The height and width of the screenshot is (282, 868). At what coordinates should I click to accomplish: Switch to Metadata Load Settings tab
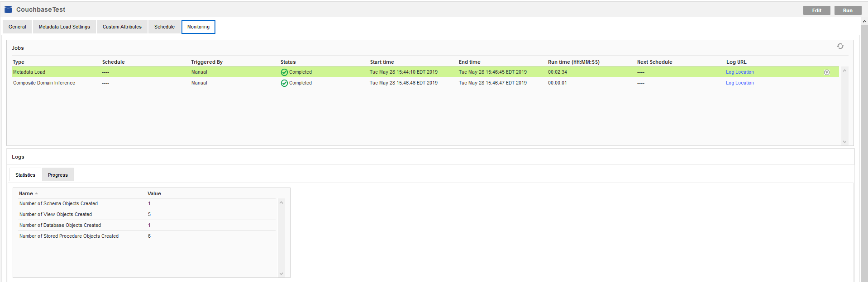(64, 27)
